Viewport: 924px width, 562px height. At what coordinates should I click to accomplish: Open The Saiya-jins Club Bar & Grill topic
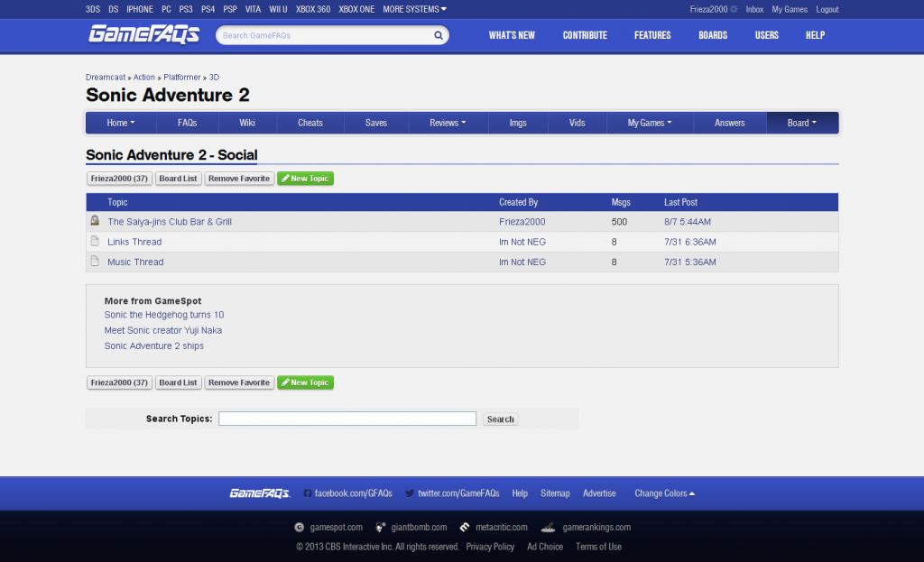pos(170,222)
